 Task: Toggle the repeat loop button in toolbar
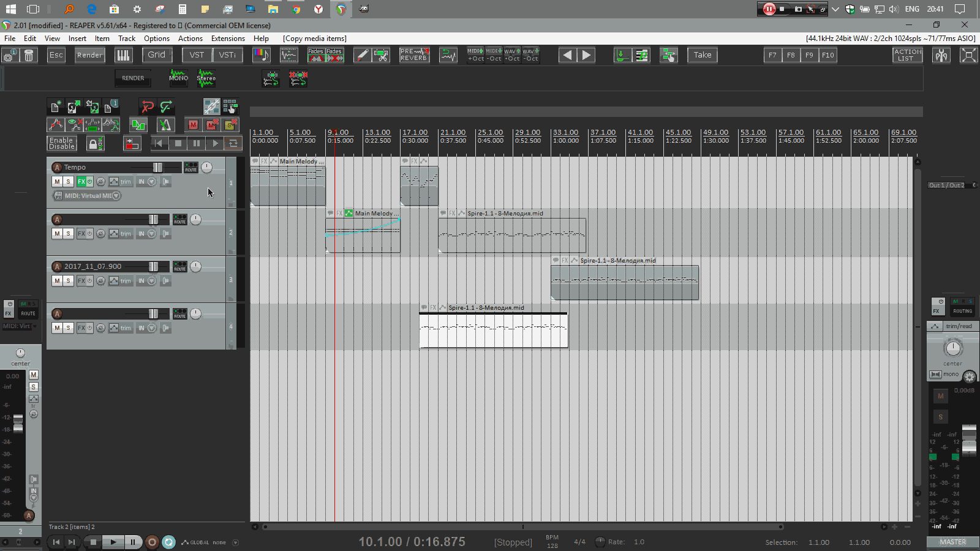coord(233,143)
